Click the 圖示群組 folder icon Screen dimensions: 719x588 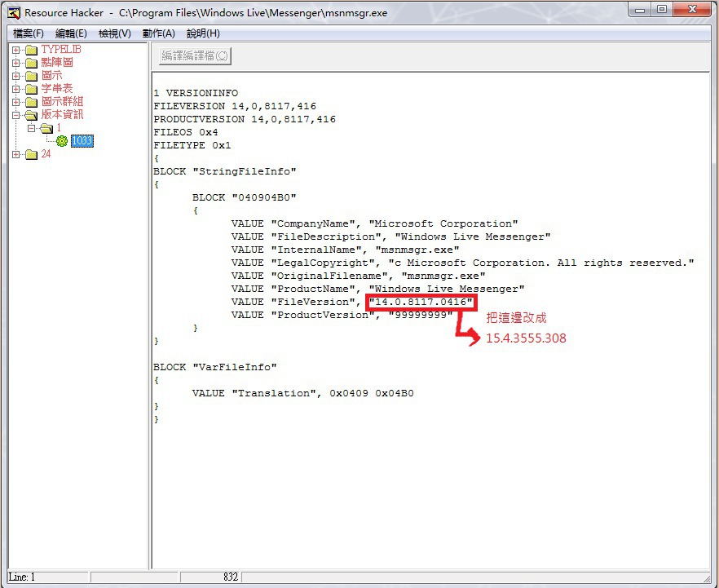click(31, 102)
